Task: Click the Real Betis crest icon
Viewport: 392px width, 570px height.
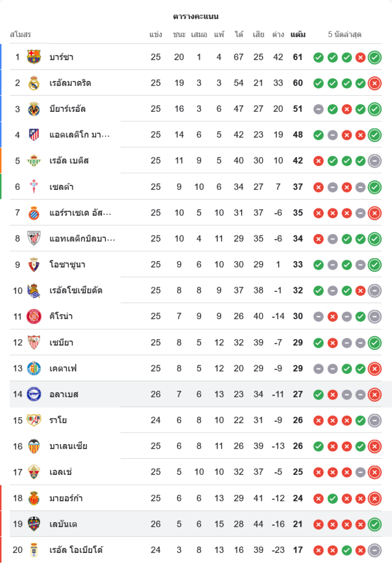Action: point(34,161)
